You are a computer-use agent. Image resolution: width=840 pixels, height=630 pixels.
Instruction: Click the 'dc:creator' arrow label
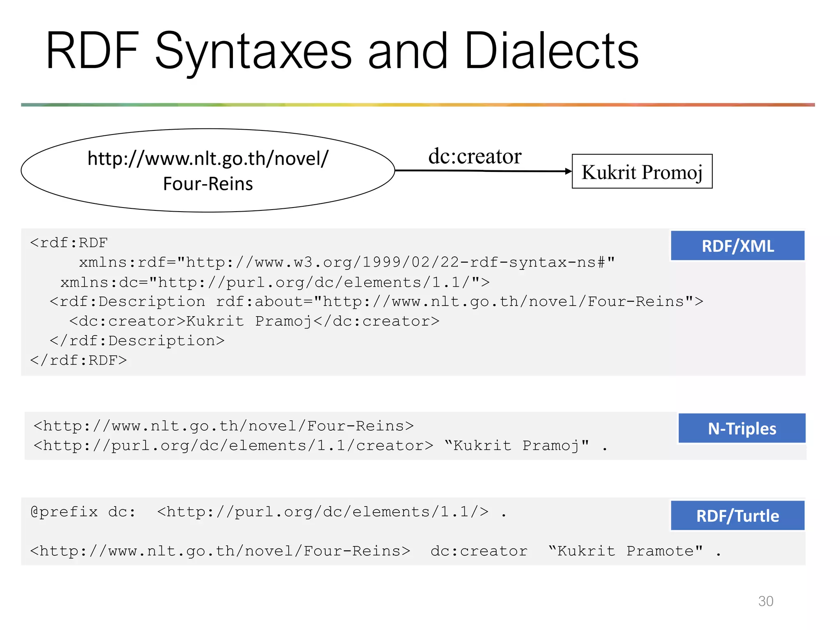click(475, 156)
